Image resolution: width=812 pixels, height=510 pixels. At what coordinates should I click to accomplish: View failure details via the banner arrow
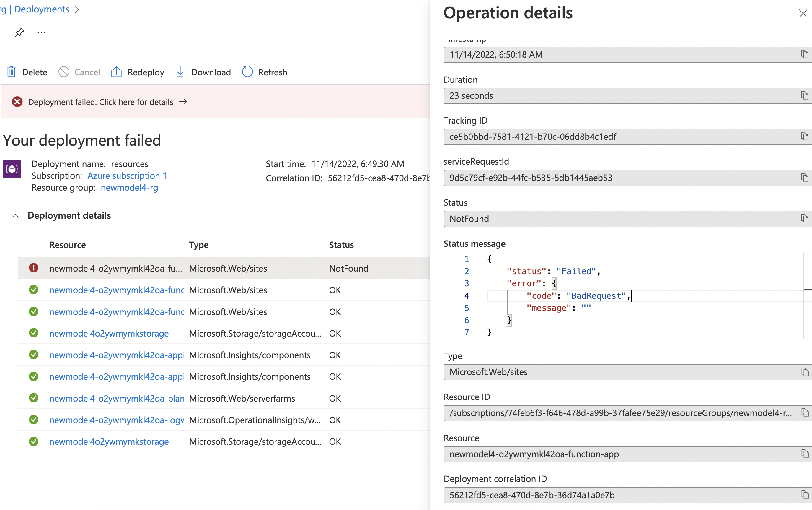[x=183, y=102]
